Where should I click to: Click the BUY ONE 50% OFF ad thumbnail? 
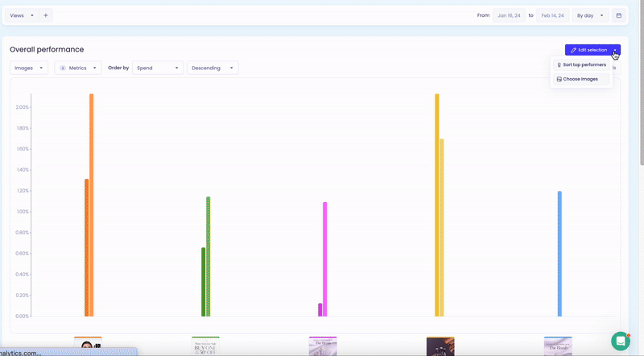[205, 346]
